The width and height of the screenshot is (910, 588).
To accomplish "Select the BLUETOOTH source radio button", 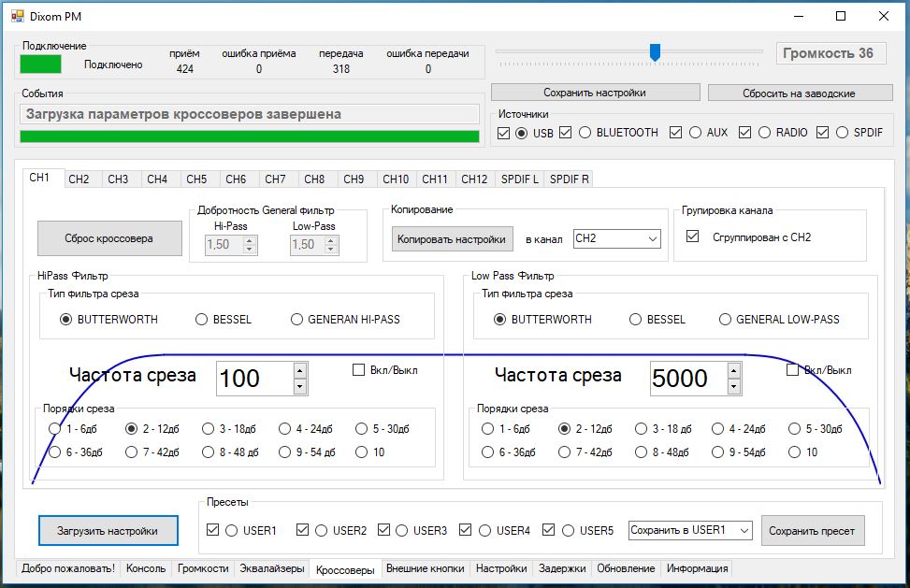I will (585, 133).
